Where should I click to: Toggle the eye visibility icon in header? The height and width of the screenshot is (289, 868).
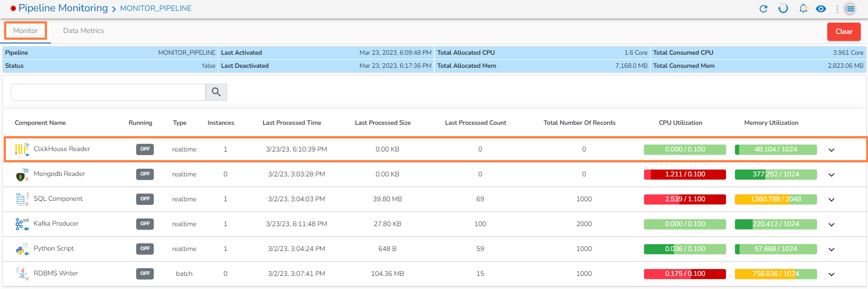point(821,9)
